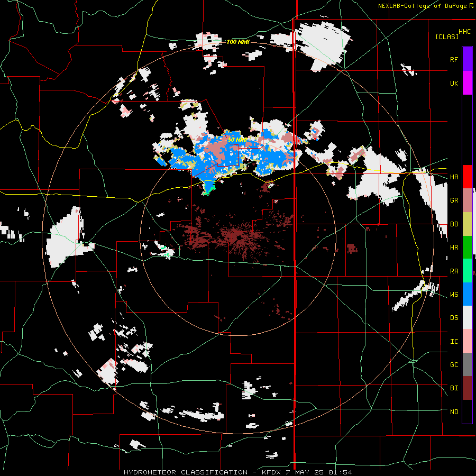Screen dimensions: 476x476
Task: Click the WS legend label
Action: tap(454, 295)
